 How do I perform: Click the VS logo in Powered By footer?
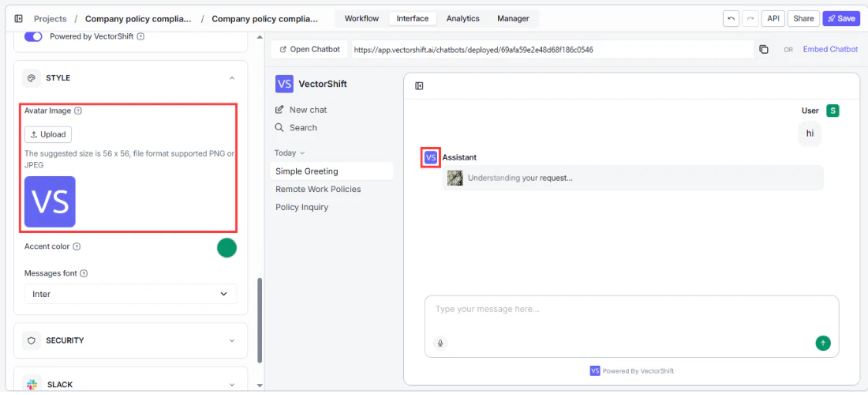(595, 371)
